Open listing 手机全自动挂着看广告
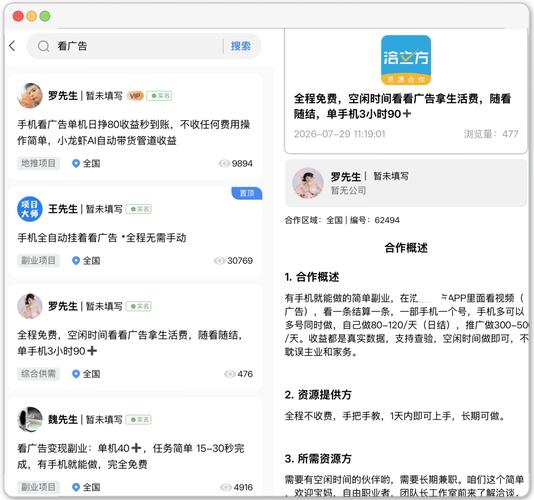The image size is (534, 500). [x=102, y=238]
